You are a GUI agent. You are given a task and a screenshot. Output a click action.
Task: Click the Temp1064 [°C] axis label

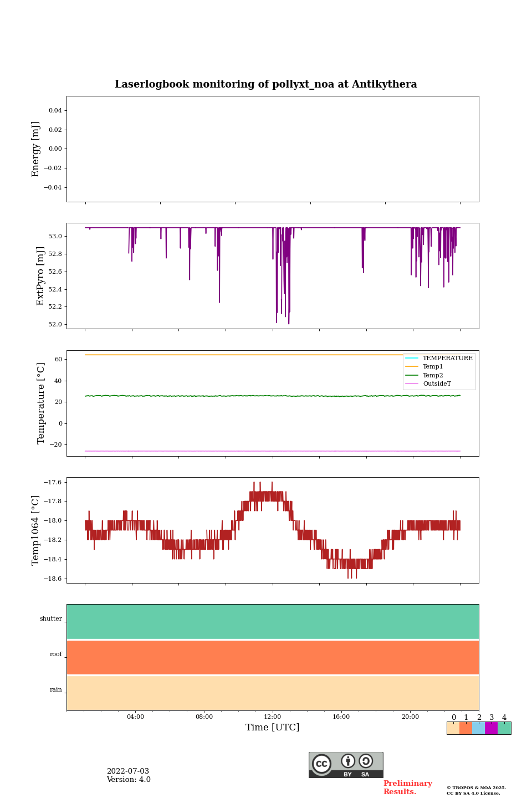pos(36,530)
